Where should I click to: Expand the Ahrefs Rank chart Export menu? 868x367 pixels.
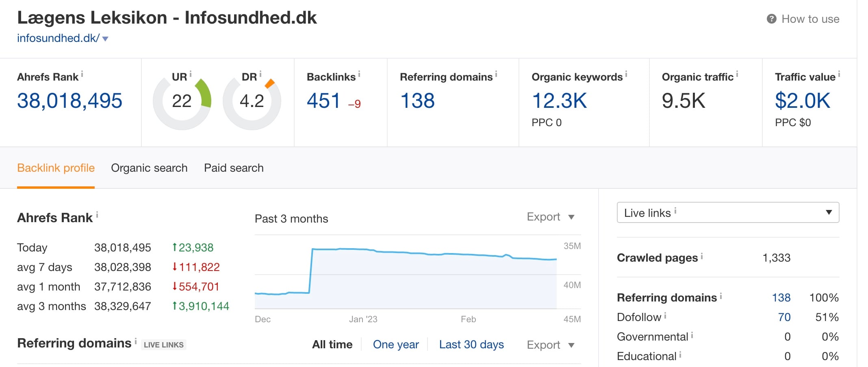550,217
